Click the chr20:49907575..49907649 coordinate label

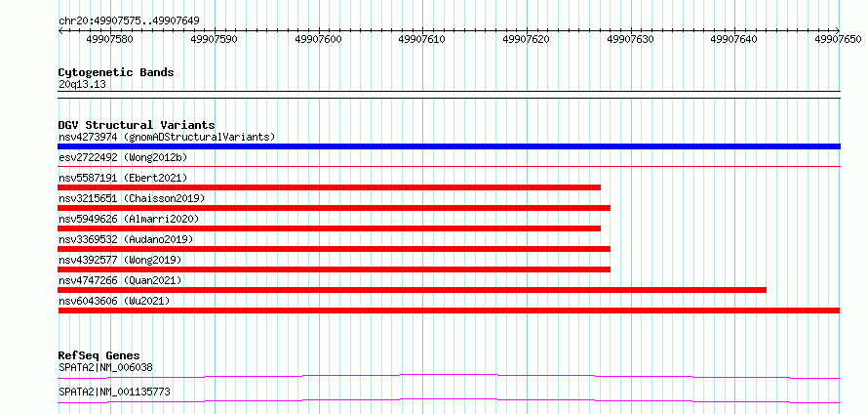[x=129, y=21]
